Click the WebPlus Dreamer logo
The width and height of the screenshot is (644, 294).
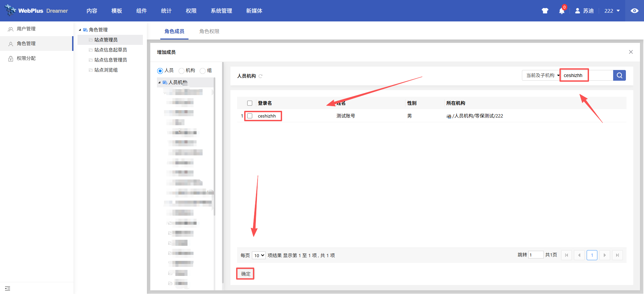(36, 11)
